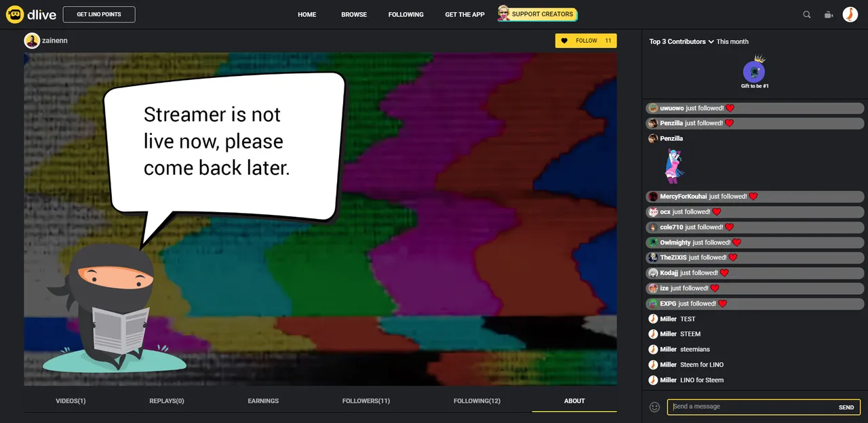Click Miller's avatar beside TEST message
868x423 pixels.
point(653,319)
